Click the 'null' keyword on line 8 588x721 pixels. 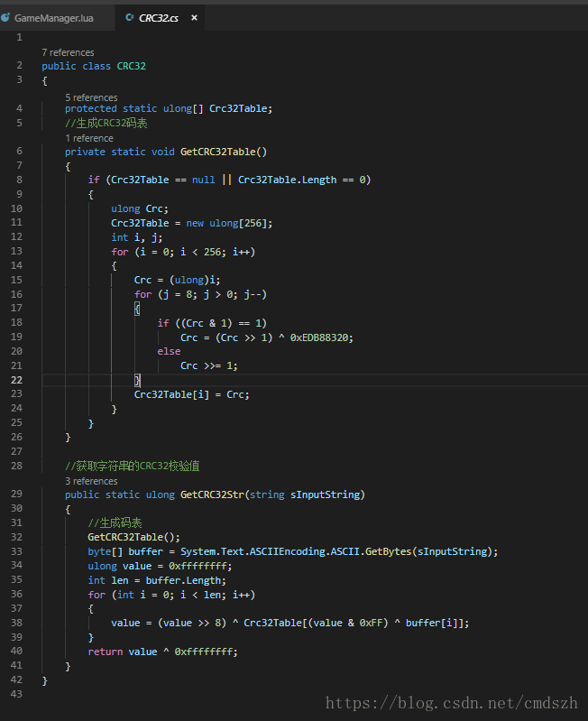click(x=203, y=180)
